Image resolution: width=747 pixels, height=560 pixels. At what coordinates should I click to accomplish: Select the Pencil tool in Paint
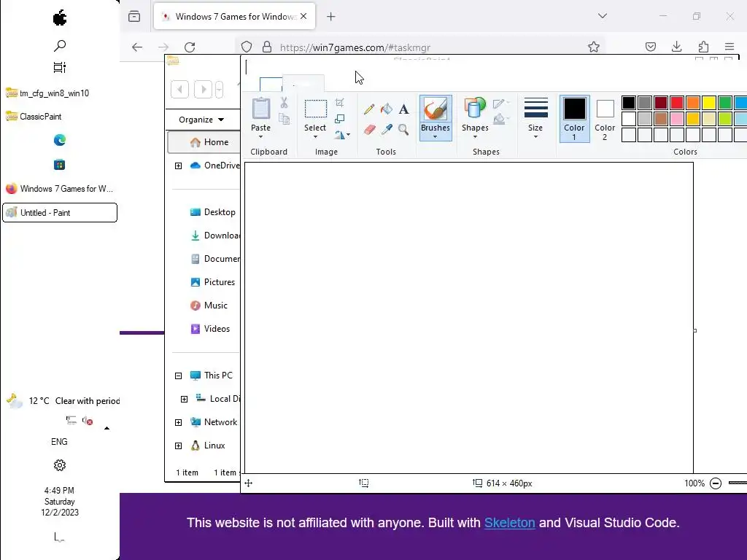(368, 109)
